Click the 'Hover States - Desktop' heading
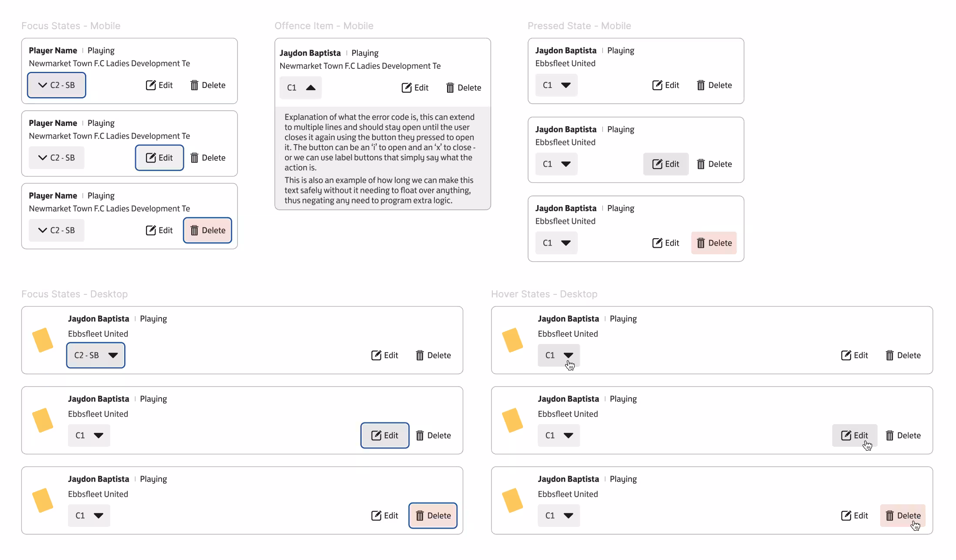 pos(544,294)
